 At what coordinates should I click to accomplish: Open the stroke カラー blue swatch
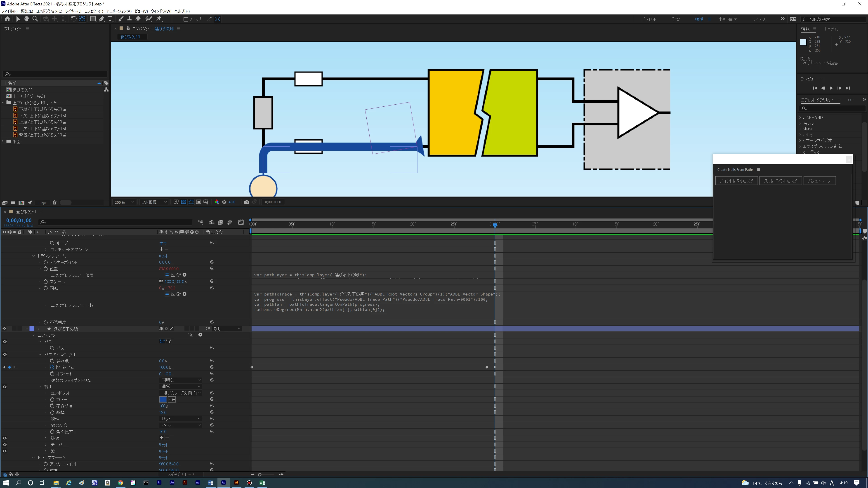(x=163, y=399)
